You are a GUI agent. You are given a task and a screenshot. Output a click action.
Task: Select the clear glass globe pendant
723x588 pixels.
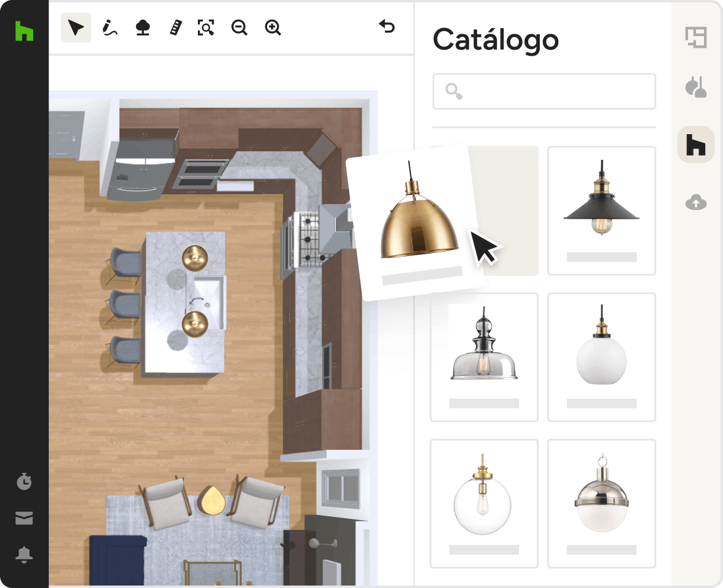point(484,503)
